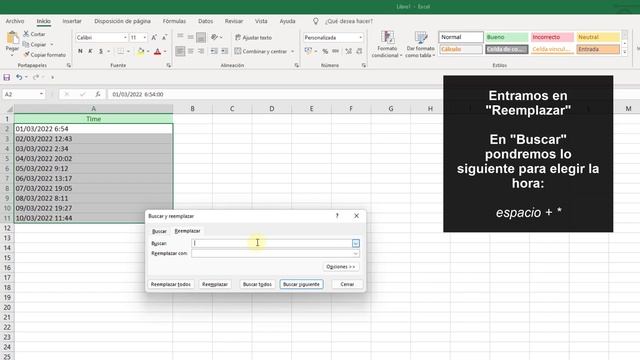Open Dar formato como tabla
This screenshot has height=360, width=640.
420,44
